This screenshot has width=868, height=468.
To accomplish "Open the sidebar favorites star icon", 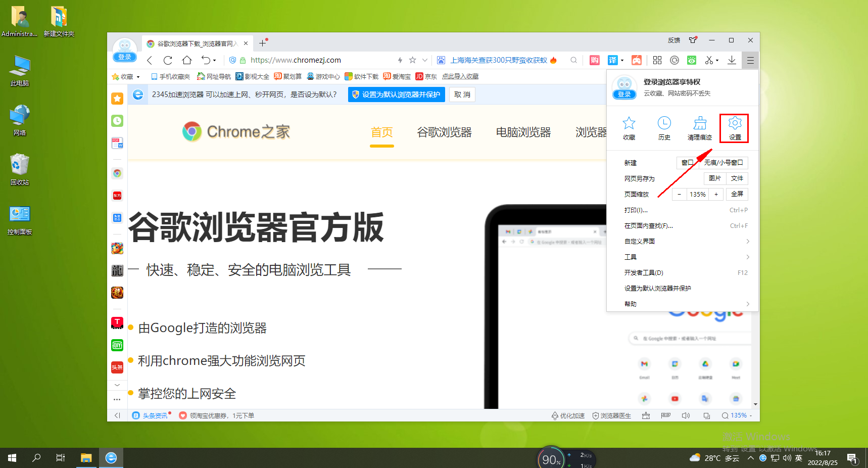I will pos(117,99).
